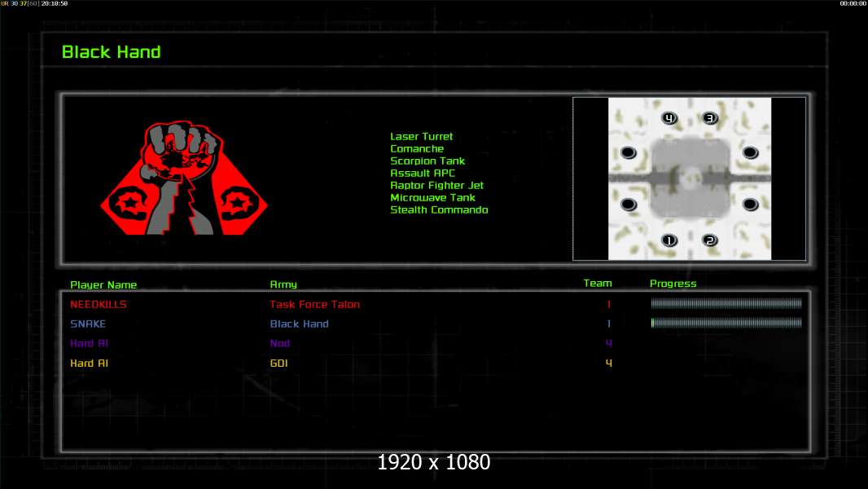
Task: Click the Assault APC unit entry
Action: (x=423, y=173)
